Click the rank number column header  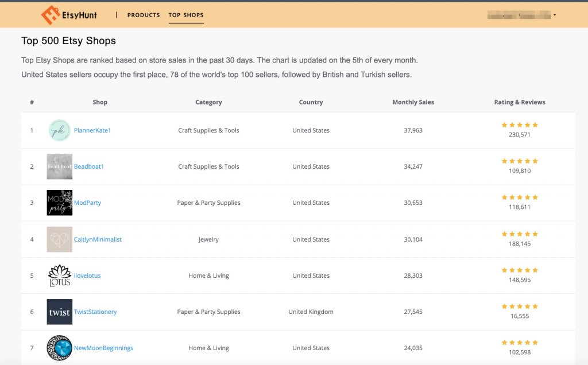click(32, 102)
